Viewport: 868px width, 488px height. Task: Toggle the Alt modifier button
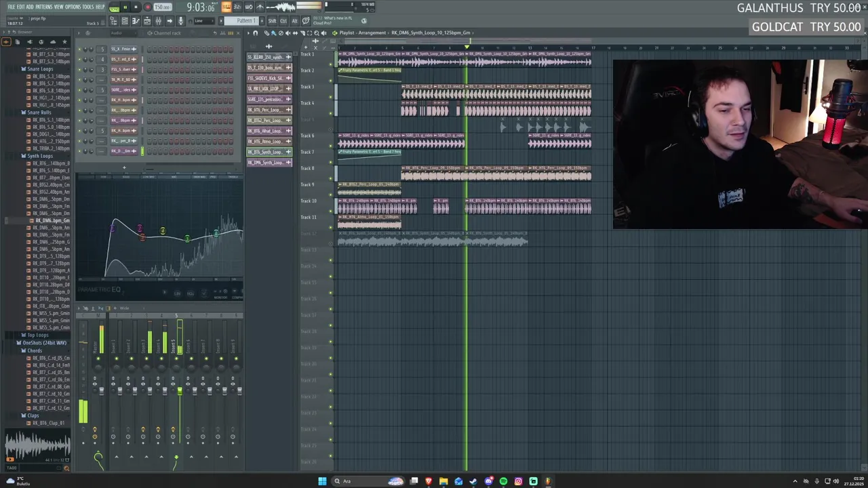pos(294,21)
